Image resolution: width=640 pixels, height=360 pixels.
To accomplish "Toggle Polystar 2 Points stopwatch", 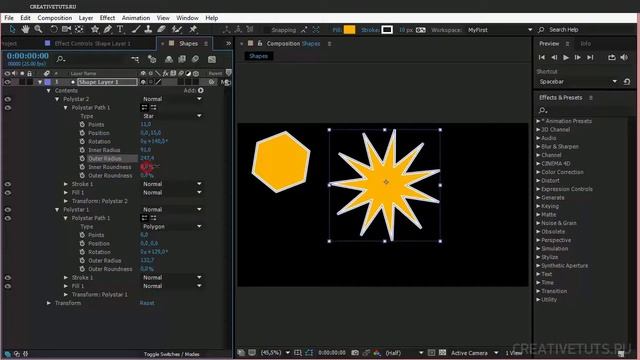I will (82, 124).
